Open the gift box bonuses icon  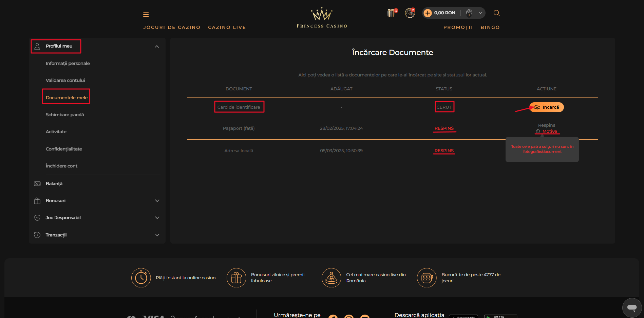coord(392,13)
